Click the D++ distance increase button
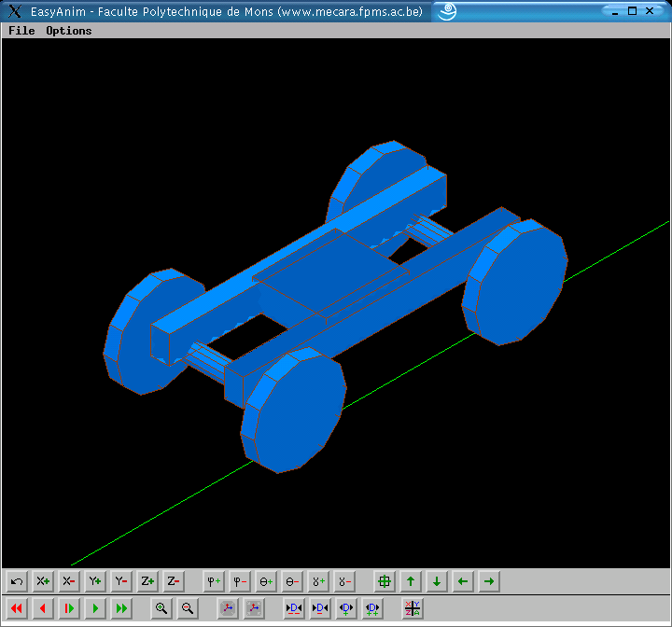Screen dimensions: 672x627 tap(372, 608)
